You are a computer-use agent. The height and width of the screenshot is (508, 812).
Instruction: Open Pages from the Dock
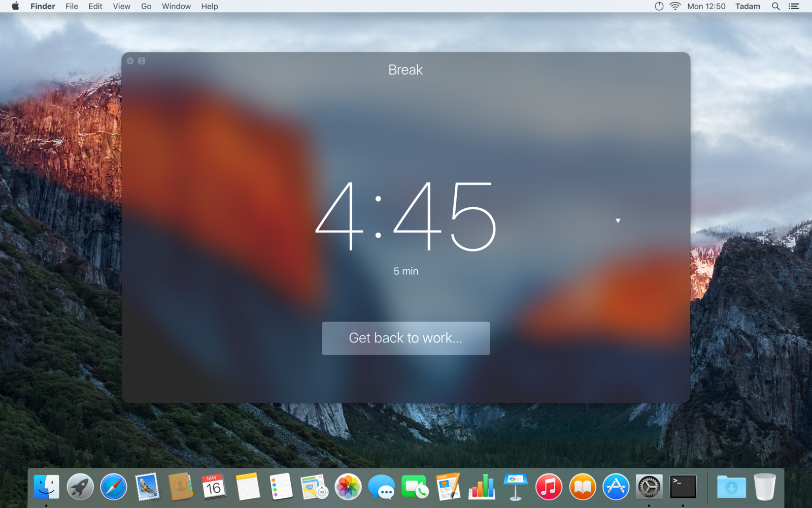tap(448, 487)
